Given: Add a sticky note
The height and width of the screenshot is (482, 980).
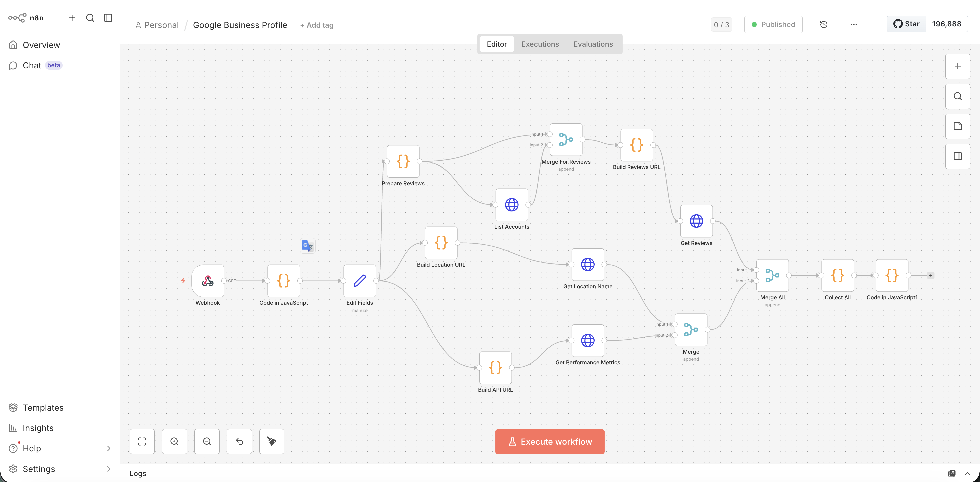Looking at the screenshot, I should coord(958,126).
